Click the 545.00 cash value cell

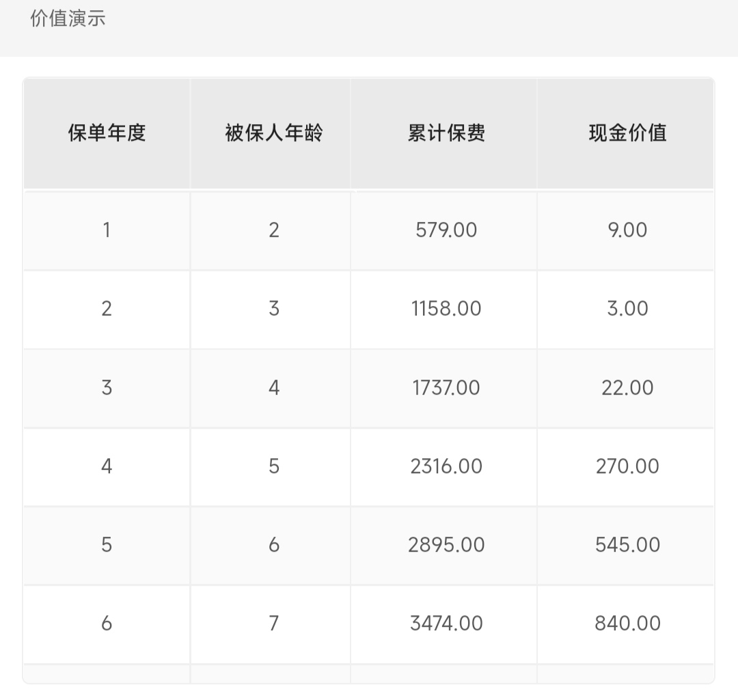coord(627,545)
